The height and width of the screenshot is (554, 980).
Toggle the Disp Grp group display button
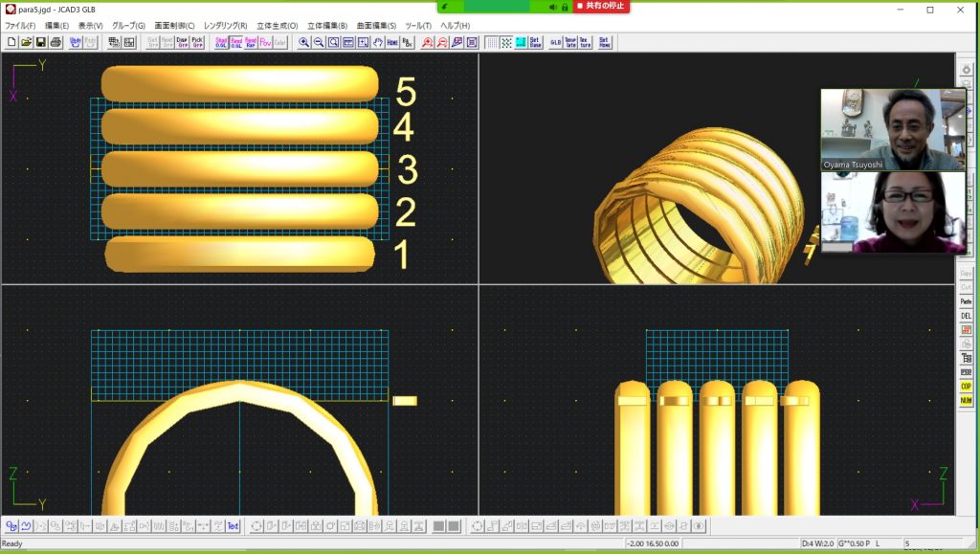coord(182,42)
